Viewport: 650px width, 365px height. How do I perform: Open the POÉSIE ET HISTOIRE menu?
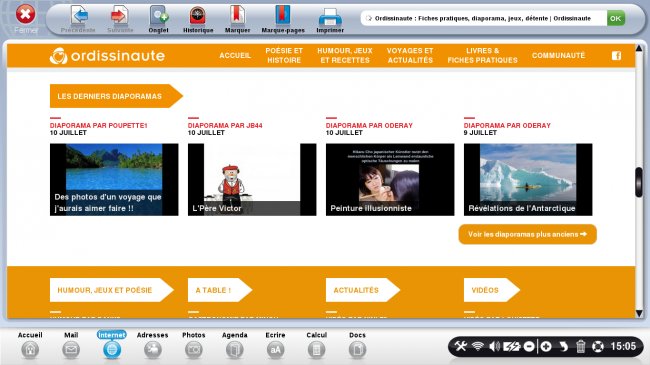[284, 56]
